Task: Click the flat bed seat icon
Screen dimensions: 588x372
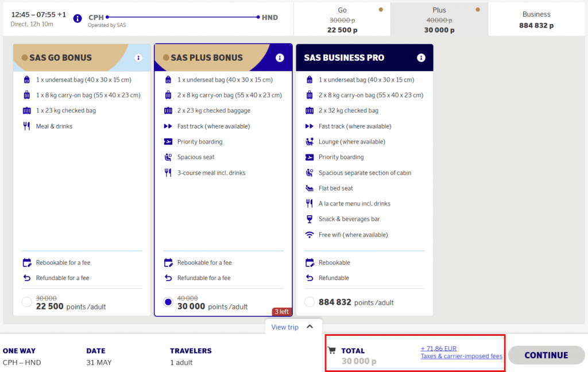Action: tap(309, 188)
